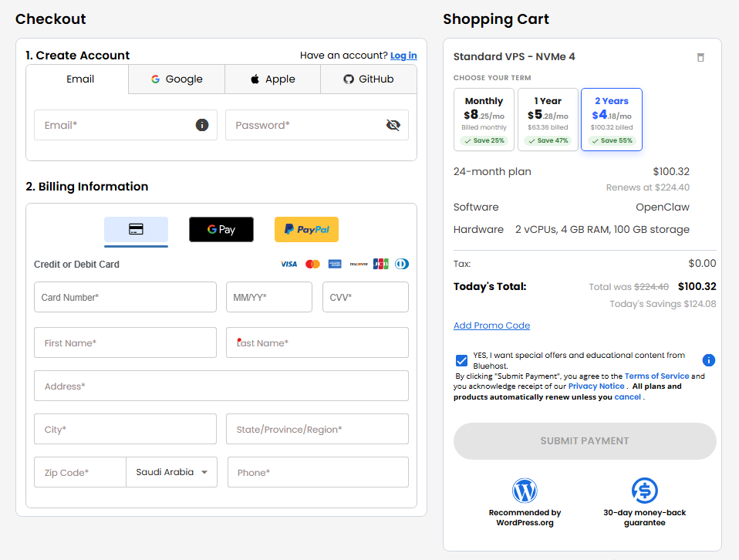Remove Standard VPS item with trash icon

coord(700,58)
